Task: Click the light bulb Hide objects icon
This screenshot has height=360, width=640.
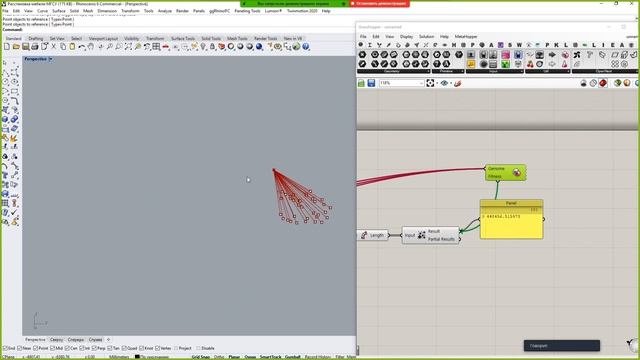Action: (203, 47)
